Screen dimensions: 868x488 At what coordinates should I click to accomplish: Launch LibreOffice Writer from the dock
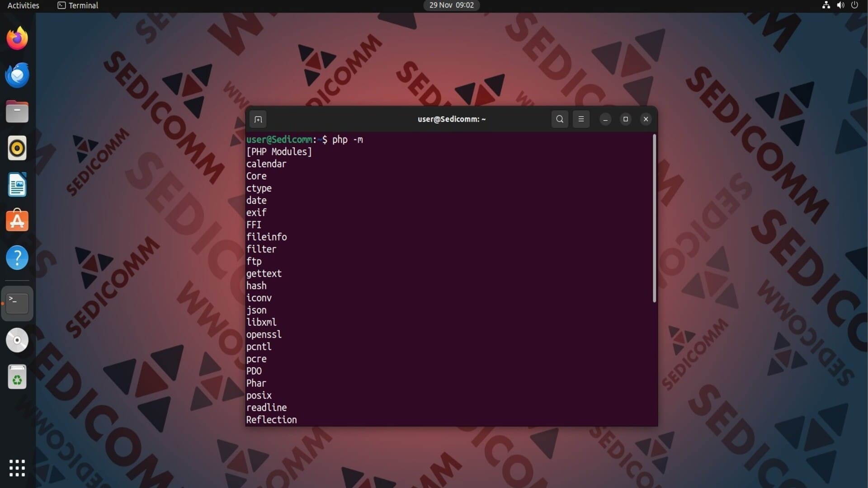pos(17,184)
